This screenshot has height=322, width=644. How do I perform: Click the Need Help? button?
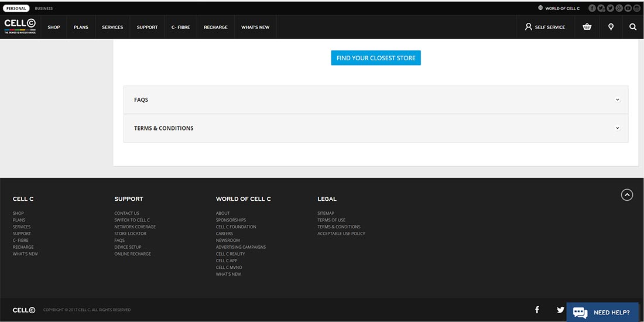pos(602,313)
